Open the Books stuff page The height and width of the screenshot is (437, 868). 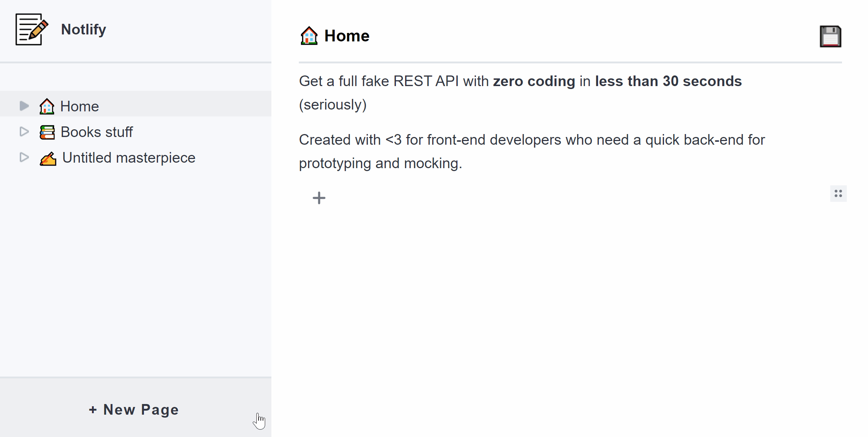tap(97, 132)
